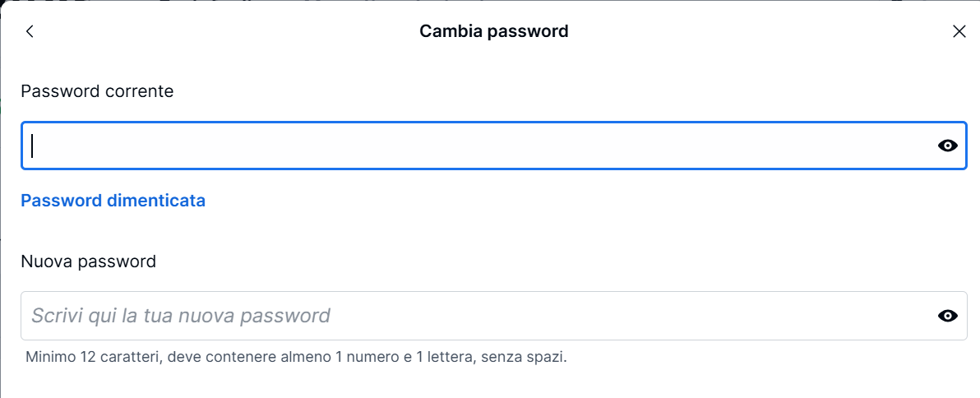Screen dimensions: 980x398
Task: Go back using the left arrow icon
Action: pos(30,31)
